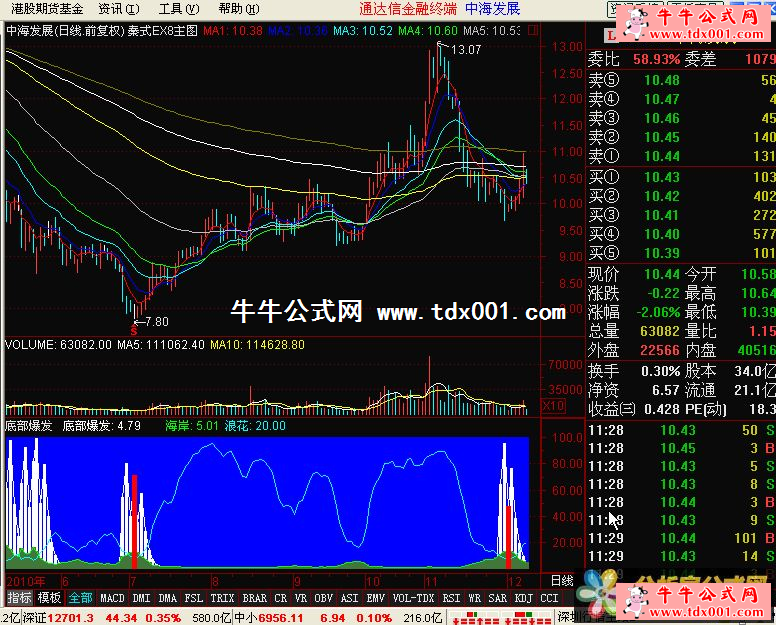Click the 海岸: 5.01 indicator value
Screen dimensions: 776x625
[x=192, y=426]
